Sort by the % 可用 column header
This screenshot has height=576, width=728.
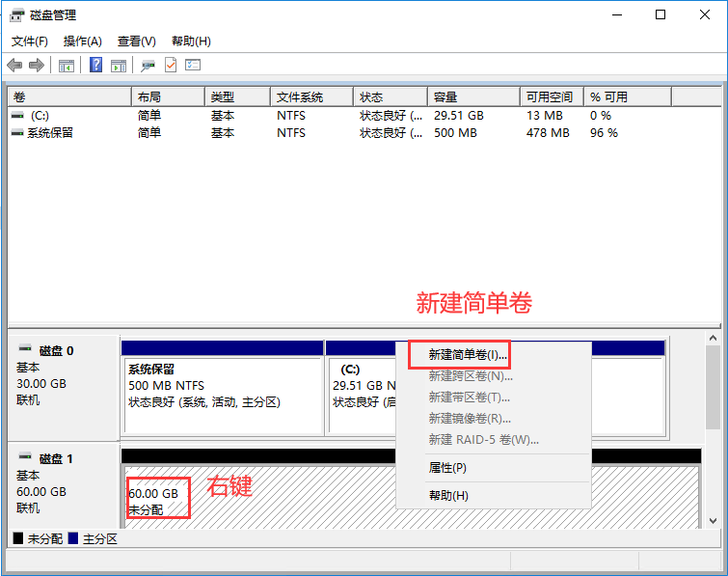(x=628, y=97)
